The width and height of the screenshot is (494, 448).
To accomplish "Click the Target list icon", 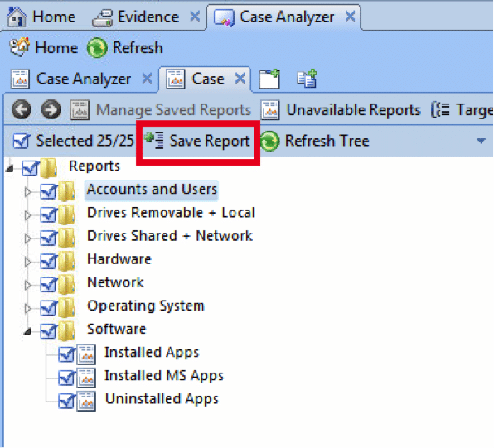I will click(x=440, y=109).
